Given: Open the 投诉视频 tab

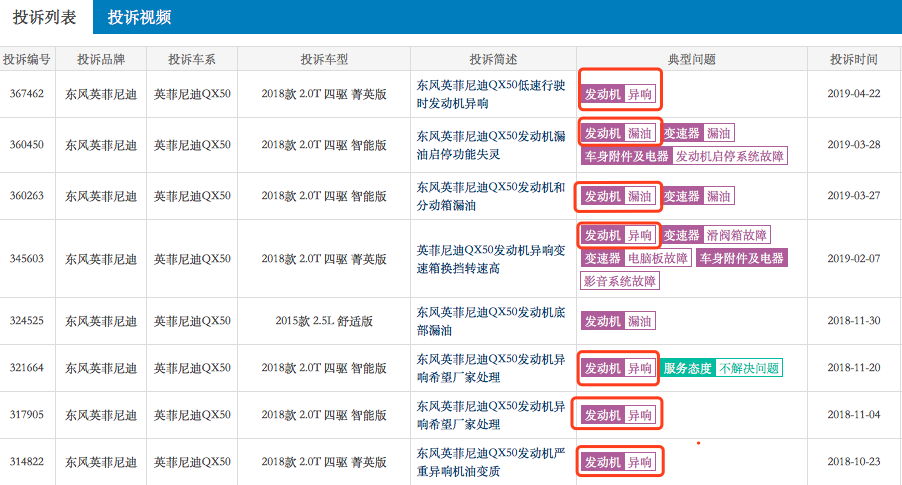Looking at the screenshot, I should point(139,17).
